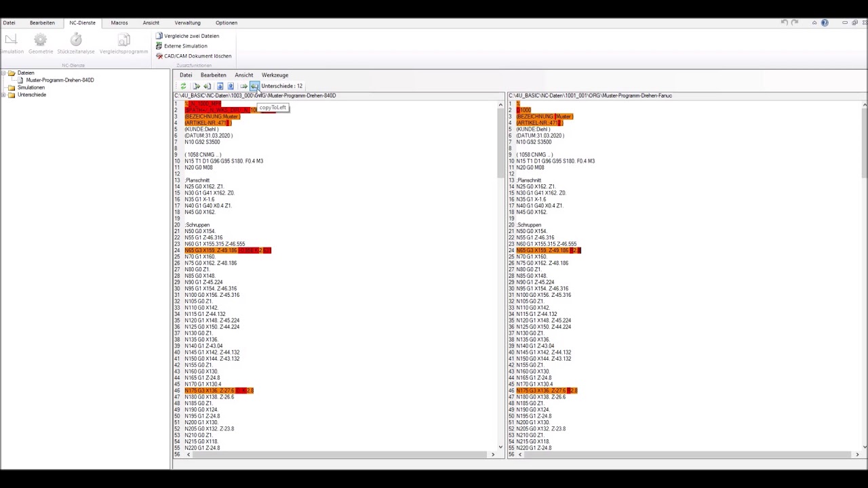Click the copyToLeft arrow icon
This screenshot has height=488, width=868.
(254, 86)
